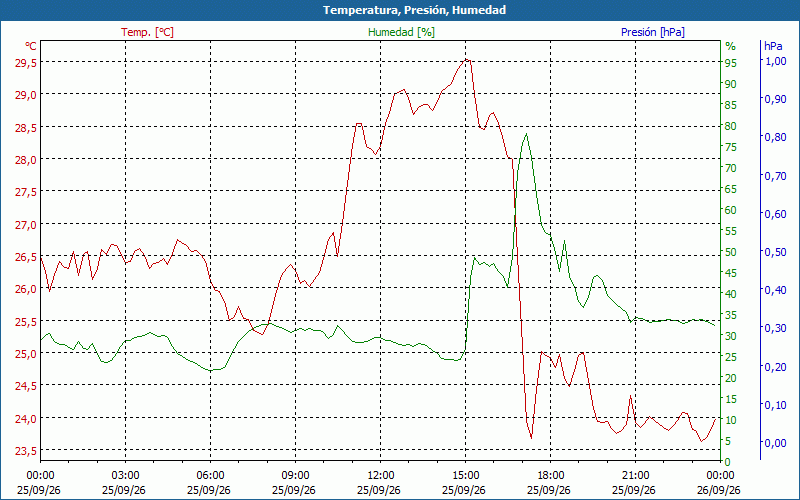Click temperature axis value '26,0'
This screenshot has width=800, height=500.
pyautogui.click(x=26, y=289)
